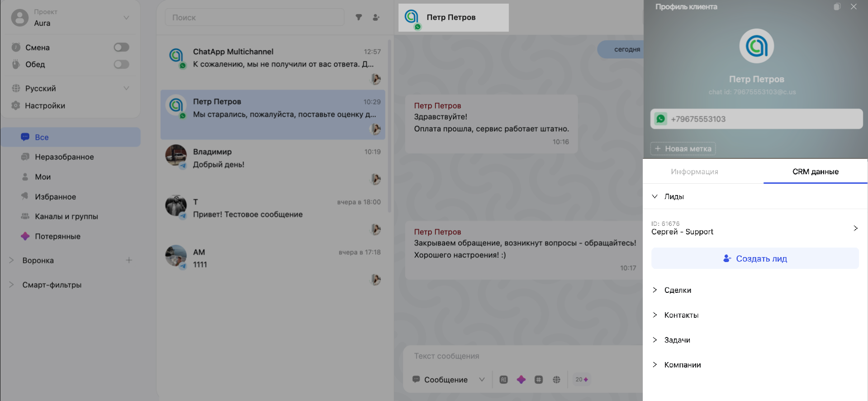868x401 pixels.
Task: Click the filter funnel icon beside search
Action: (x=359, y=18)
